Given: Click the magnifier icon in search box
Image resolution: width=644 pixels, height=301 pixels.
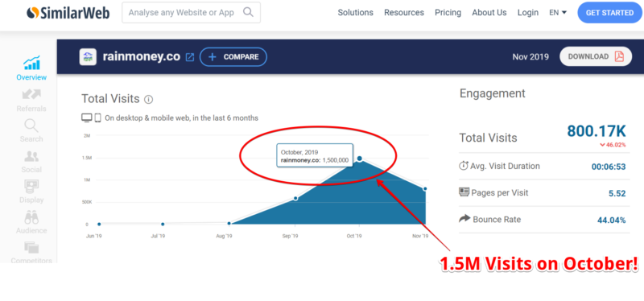Looking at the screenshot, I should [248, 12].
